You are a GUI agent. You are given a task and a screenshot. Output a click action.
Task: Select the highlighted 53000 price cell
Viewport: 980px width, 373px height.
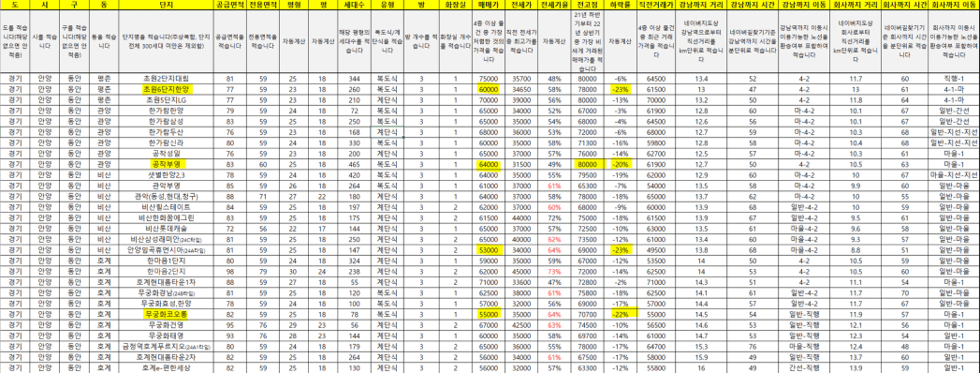tap(488, 249)
